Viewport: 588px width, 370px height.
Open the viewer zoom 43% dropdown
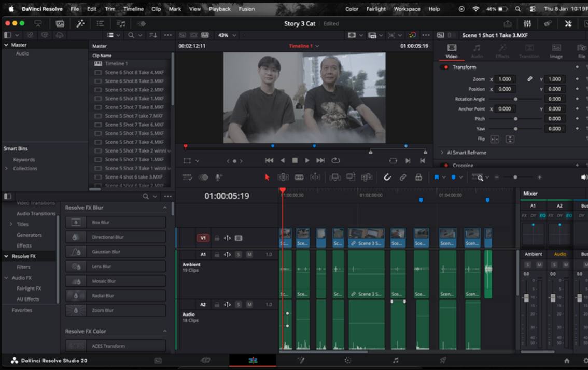227,35
